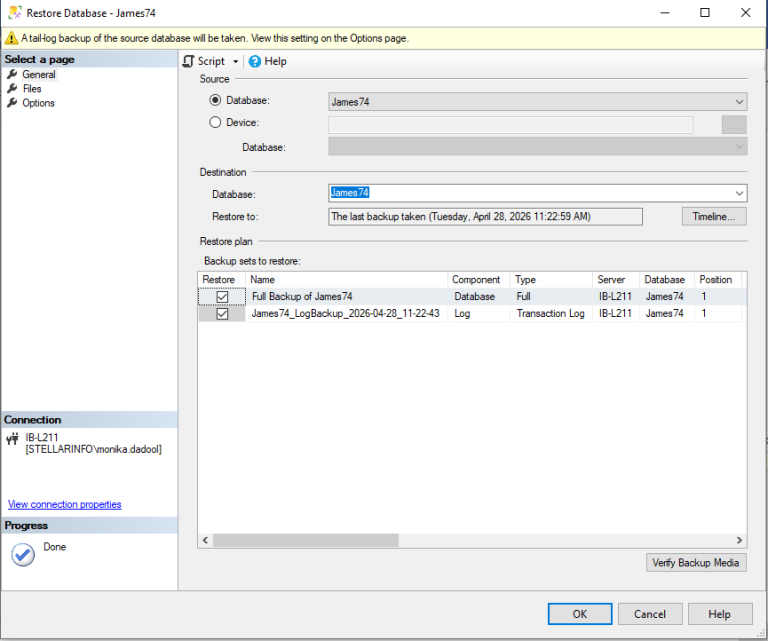Click the Type column header
Screen dimensions: 768x641
[551, 280]
